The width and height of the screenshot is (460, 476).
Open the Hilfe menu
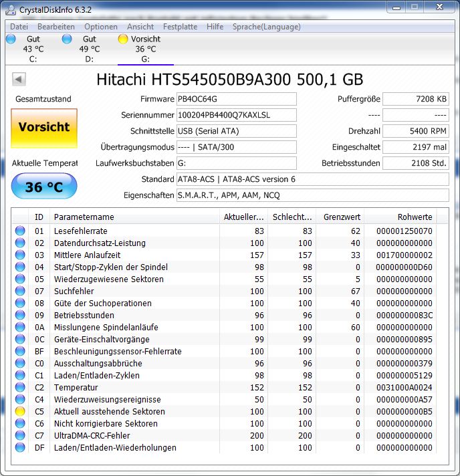click(x=215, y=27)
